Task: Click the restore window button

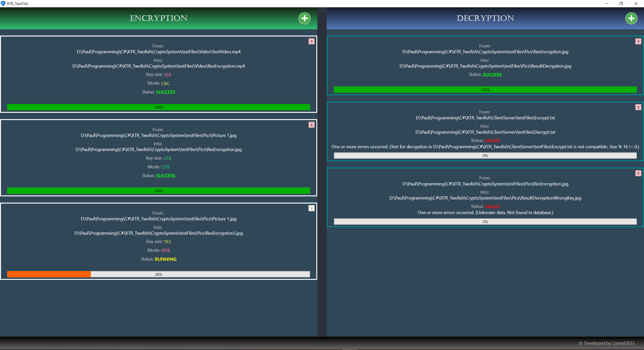Action: pyautogui.click(x=621, y=4)
